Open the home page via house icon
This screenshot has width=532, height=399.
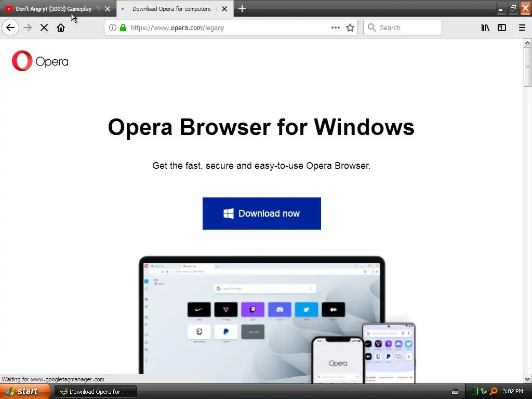coord(61,28)
